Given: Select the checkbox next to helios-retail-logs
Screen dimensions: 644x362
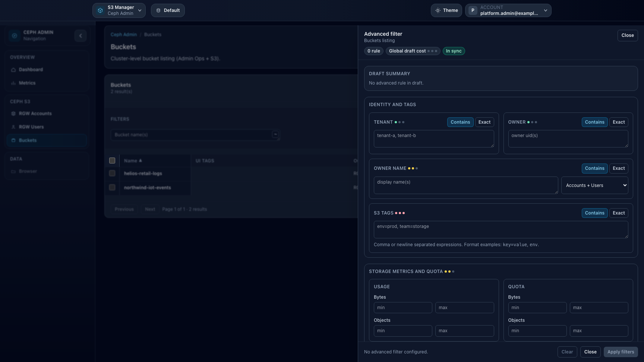Looking at the screenshot, I should tap(112, 173).
